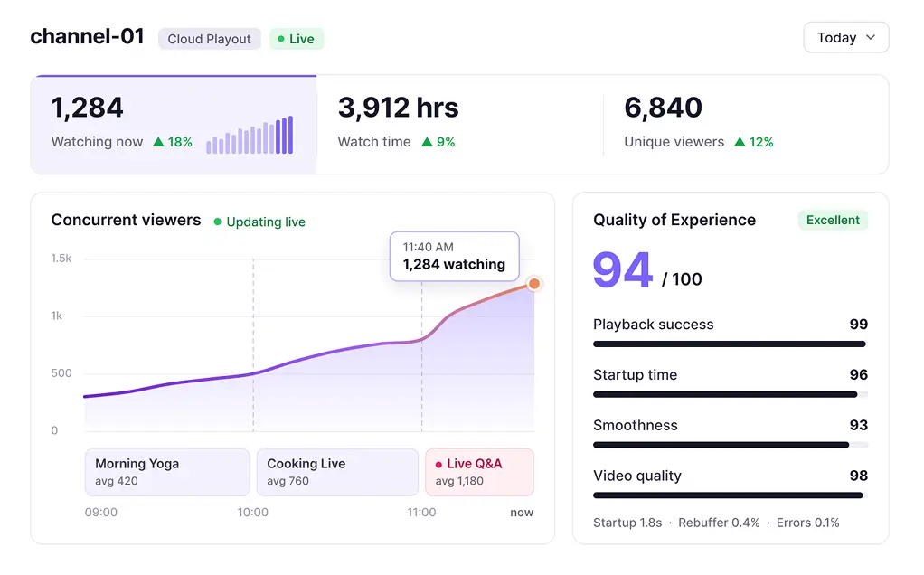Click the Playback success score 99

[x=859, y=324]
